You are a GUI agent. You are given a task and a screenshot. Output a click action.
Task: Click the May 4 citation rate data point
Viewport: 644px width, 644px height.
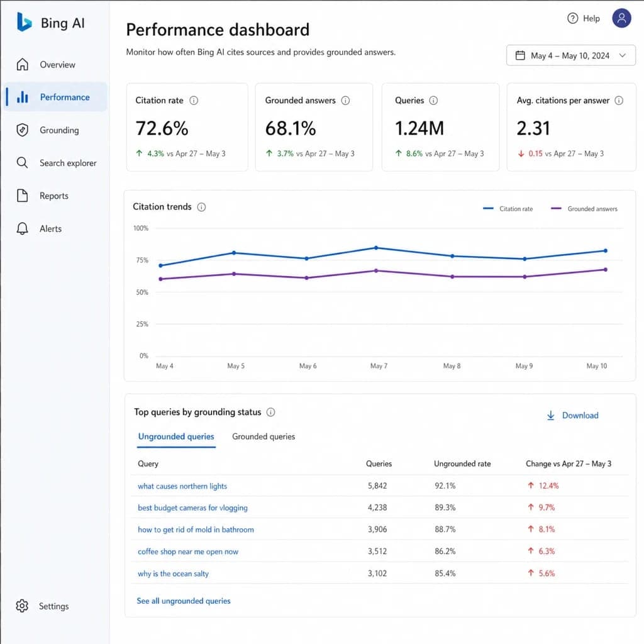point(160,265)
